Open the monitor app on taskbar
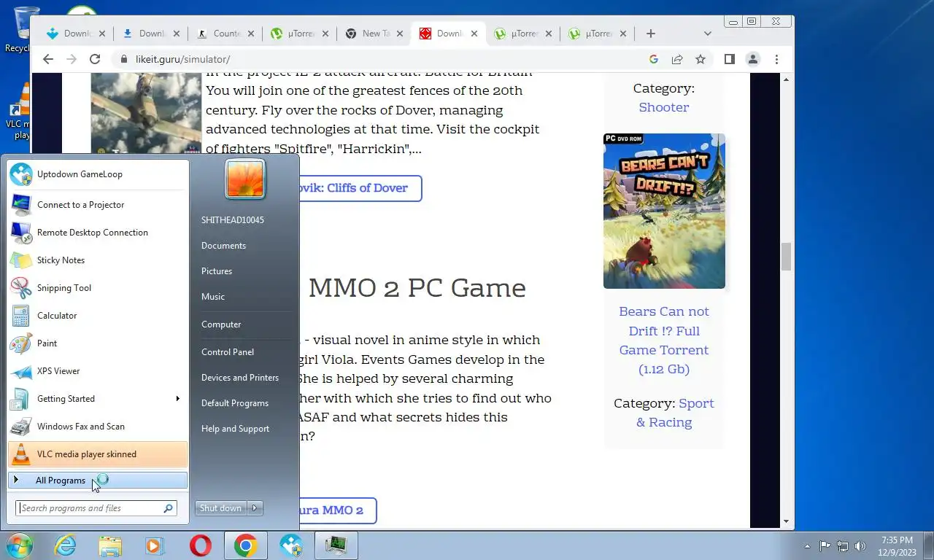934x560 pixels. (x=336, y=545)
